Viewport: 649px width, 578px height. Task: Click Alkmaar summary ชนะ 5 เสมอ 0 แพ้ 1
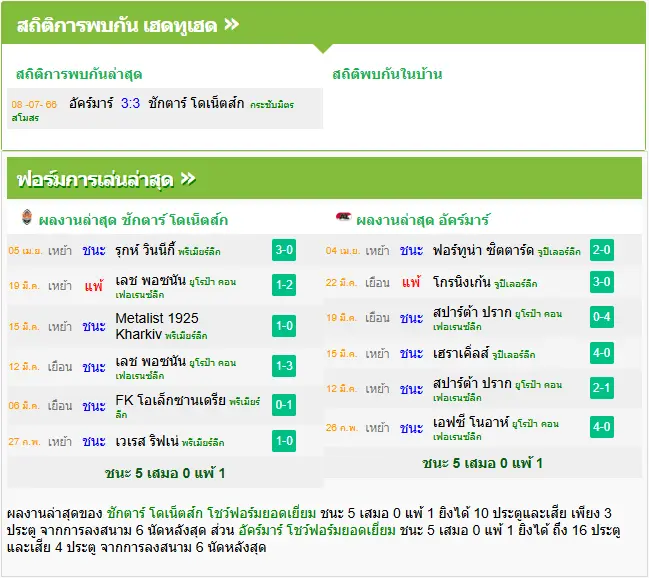click(x=482, y=463)
